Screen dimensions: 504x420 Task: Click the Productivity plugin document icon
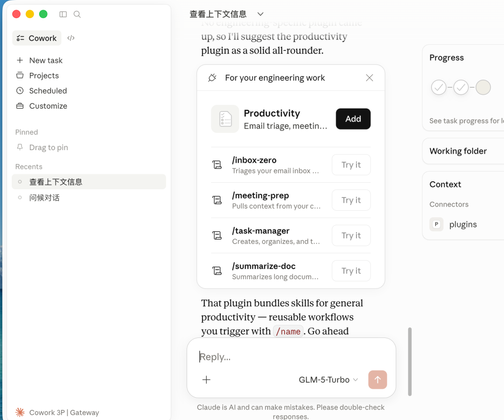pos(225,119)
